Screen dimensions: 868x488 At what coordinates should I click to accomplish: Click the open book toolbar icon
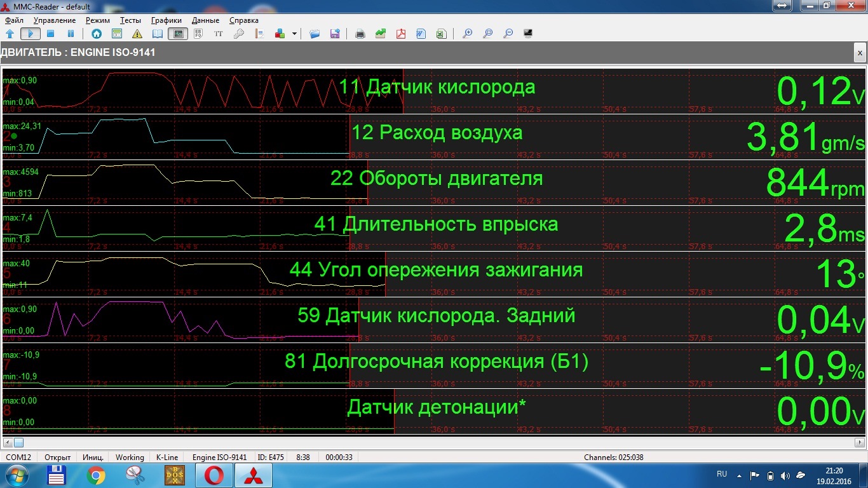click(157, 34)
